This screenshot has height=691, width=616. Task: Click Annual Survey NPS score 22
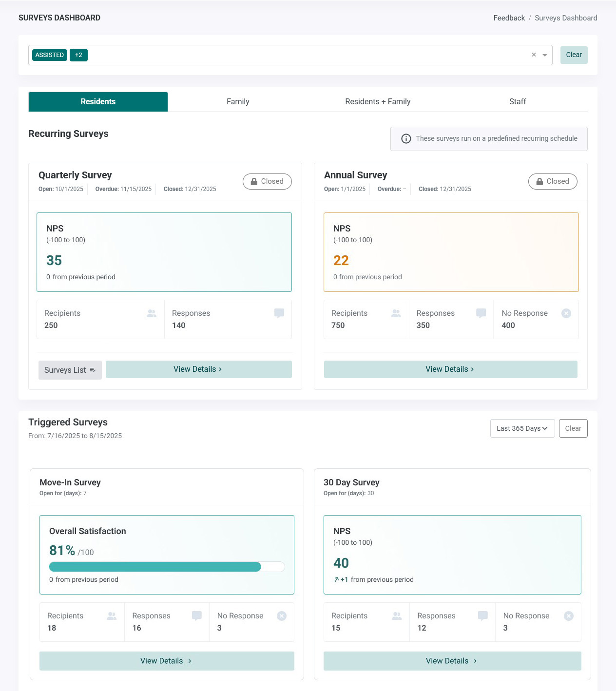pyautogui.click(x=341, y=261)
